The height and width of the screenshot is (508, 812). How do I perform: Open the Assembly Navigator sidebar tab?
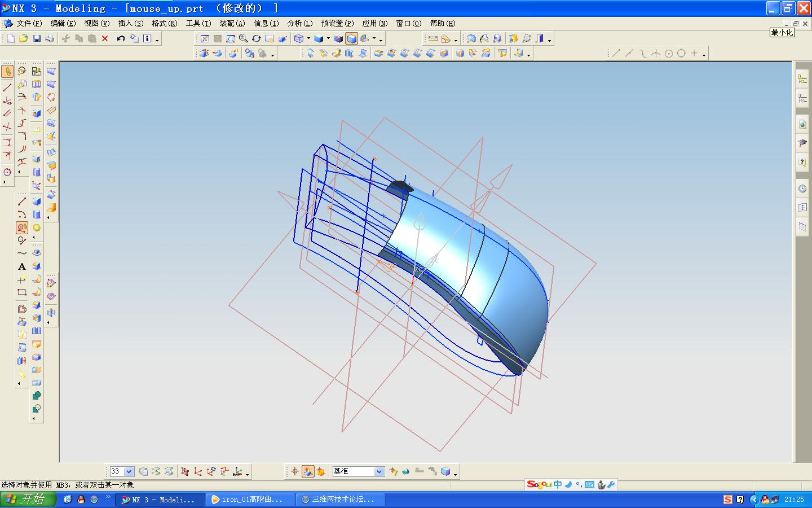point(802,80)
